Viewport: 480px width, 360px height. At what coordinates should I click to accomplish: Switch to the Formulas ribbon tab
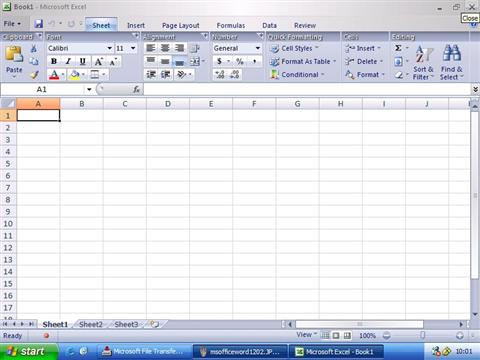[231, 25]
